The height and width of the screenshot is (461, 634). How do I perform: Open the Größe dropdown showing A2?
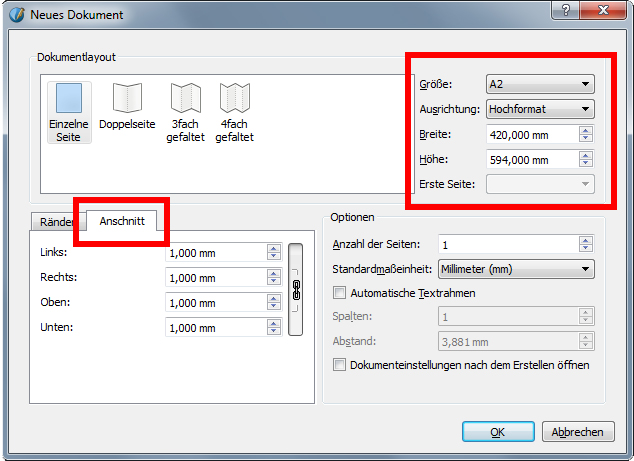click(x=539, y=84)
